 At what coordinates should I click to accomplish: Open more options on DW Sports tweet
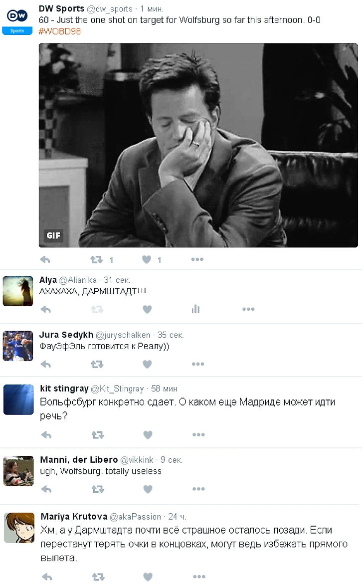(x=197, y=259)
